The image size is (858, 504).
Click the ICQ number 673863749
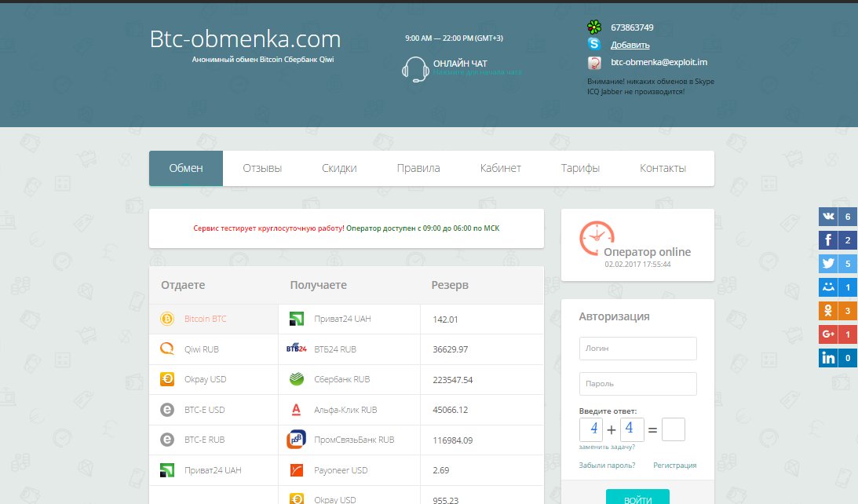point(632,27)
